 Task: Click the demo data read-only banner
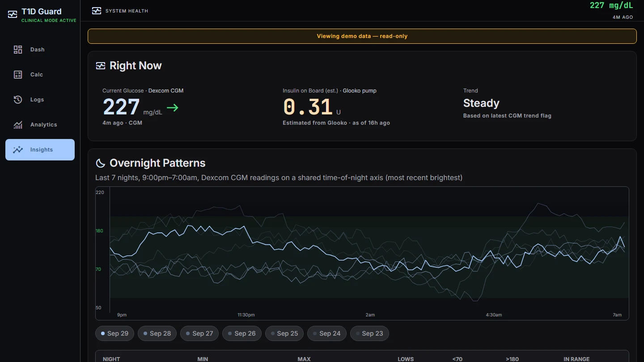point(362,36)
